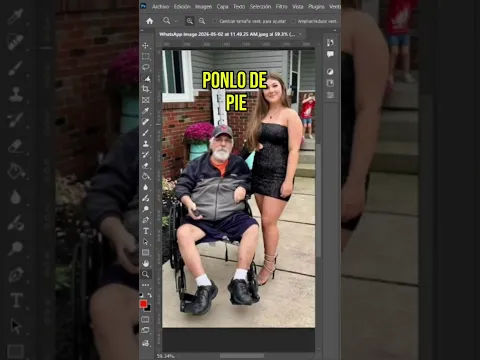Image resolution: width=480 pixels, height=360 pixels.
Task: Open the Comments panel icon
Action: (330, 54)
